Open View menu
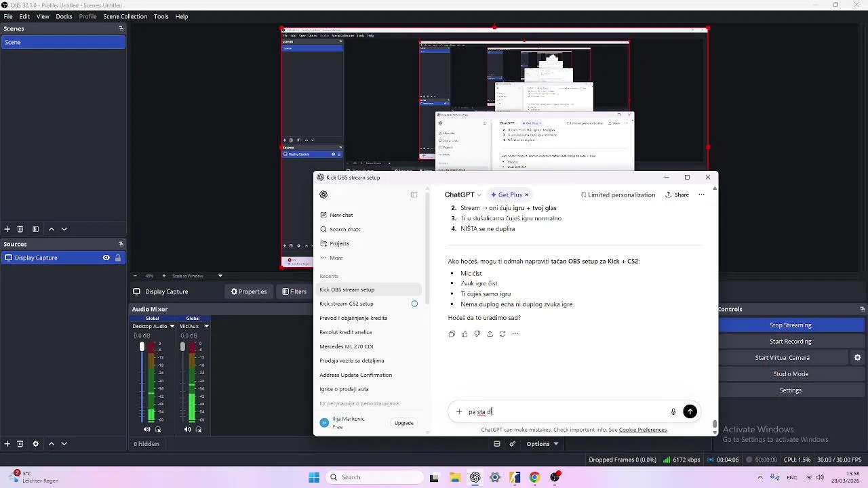This screenshot has height=488, width=868. point(43,16)
